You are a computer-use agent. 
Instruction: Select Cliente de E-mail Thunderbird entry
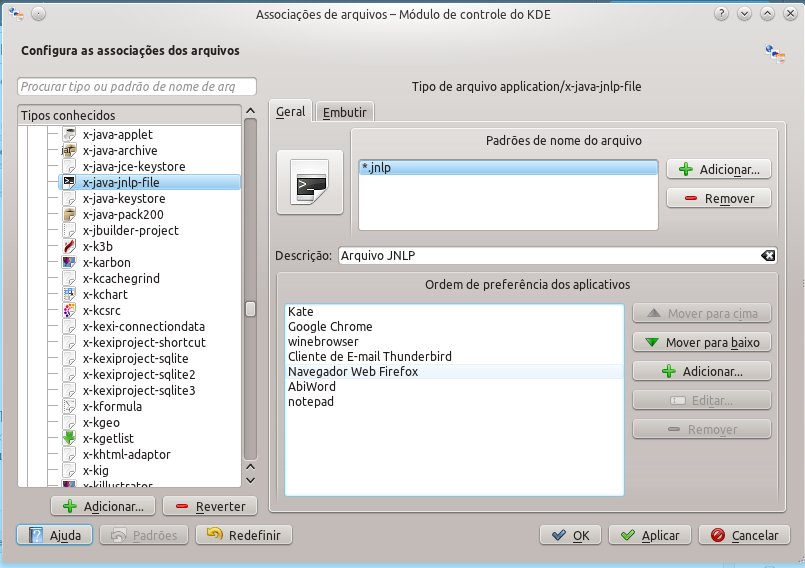[x=454, y=356]
